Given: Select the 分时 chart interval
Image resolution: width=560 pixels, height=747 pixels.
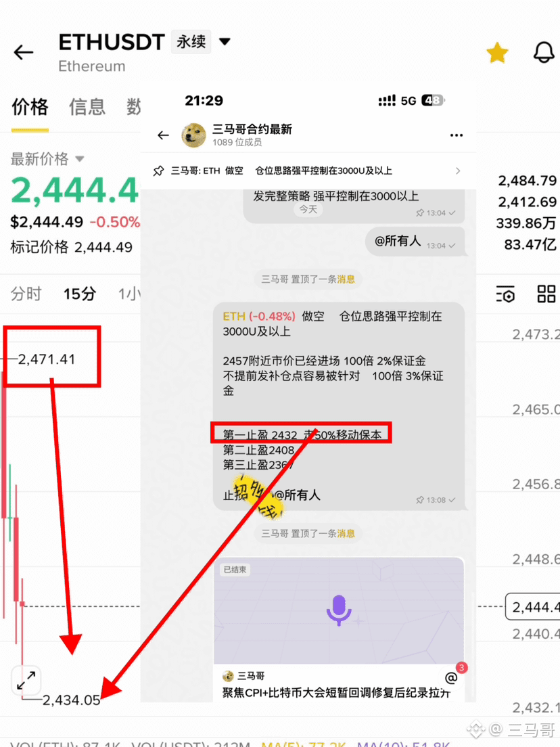Looking at the screenshot, I should tap(26, 294).
